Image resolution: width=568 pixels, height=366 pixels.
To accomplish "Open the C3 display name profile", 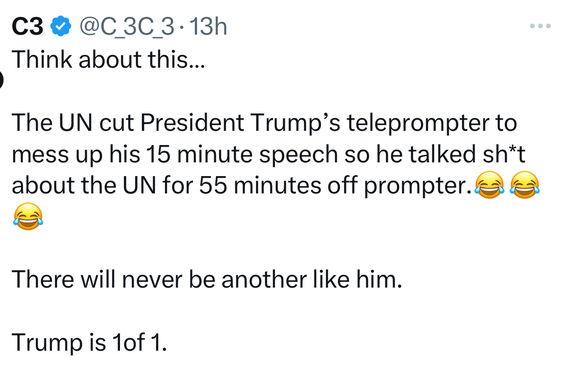I will (28, 26).
